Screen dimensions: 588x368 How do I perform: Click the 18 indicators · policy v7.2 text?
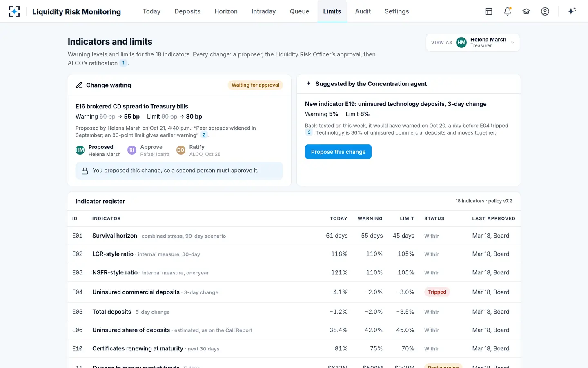484,201
